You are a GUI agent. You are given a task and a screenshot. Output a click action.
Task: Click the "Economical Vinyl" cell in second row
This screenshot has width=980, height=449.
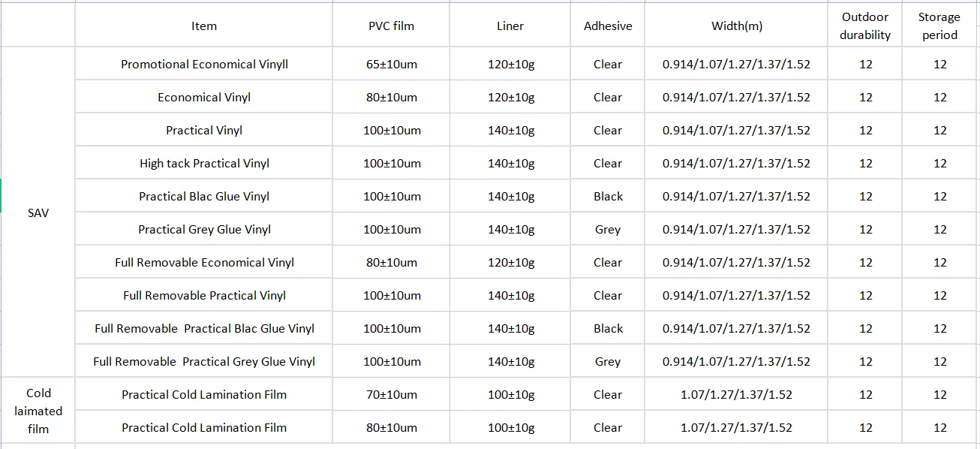point(204,98)
